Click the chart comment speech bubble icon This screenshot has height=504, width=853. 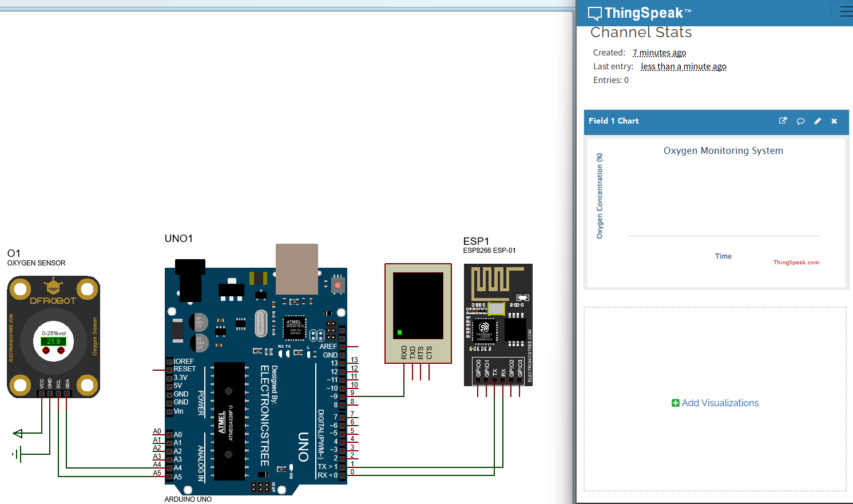[800, 121]
